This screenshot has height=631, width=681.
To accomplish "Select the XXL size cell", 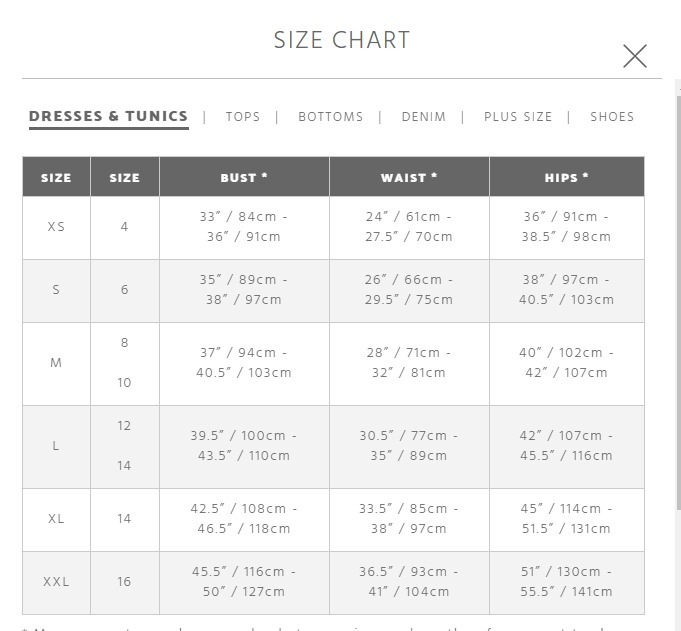I will point(56,582).
